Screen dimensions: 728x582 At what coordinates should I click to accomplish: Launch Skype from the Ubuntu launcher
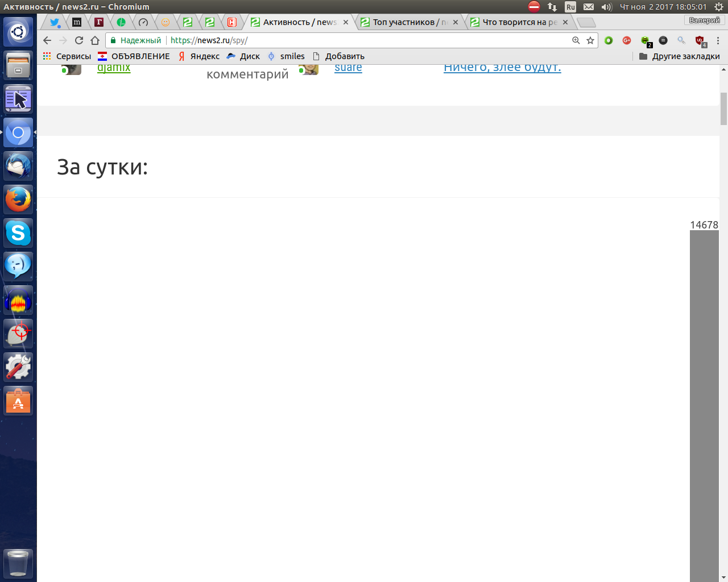(x=18, y=233)
